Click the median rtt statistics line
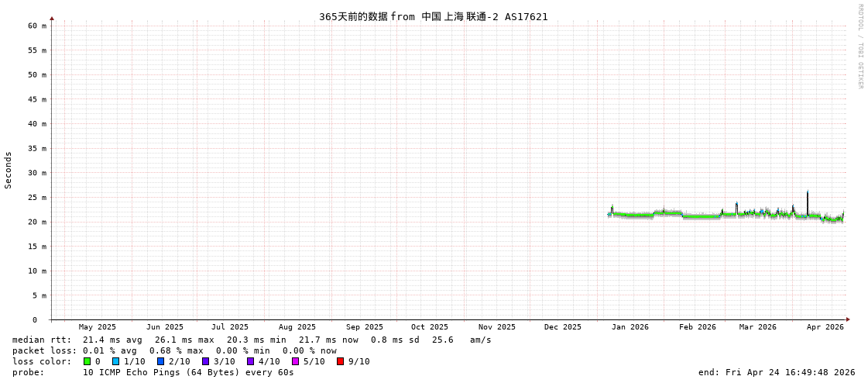The image size is (868, 383). coord(252,340)
